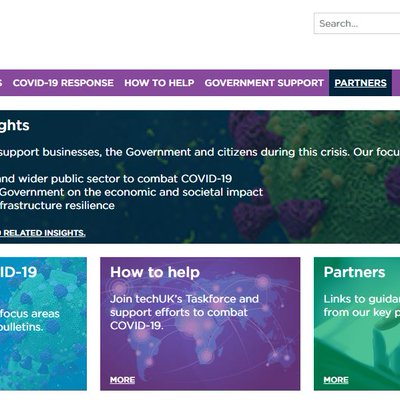Open the COVID-19 focus areas card
The height and width of the screenshot is (400, 400).
click(43, 323)
